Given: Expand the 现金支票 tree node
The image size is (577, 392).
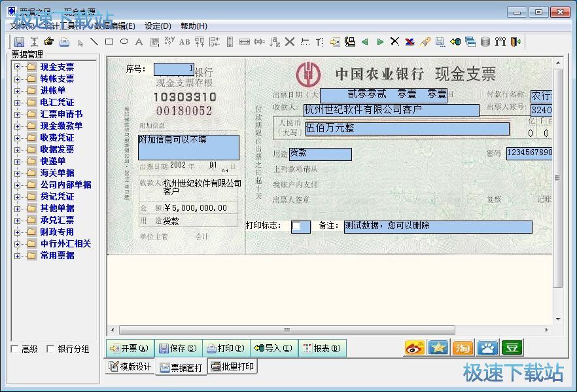Looking at the screenshot, I should (18, 67).
